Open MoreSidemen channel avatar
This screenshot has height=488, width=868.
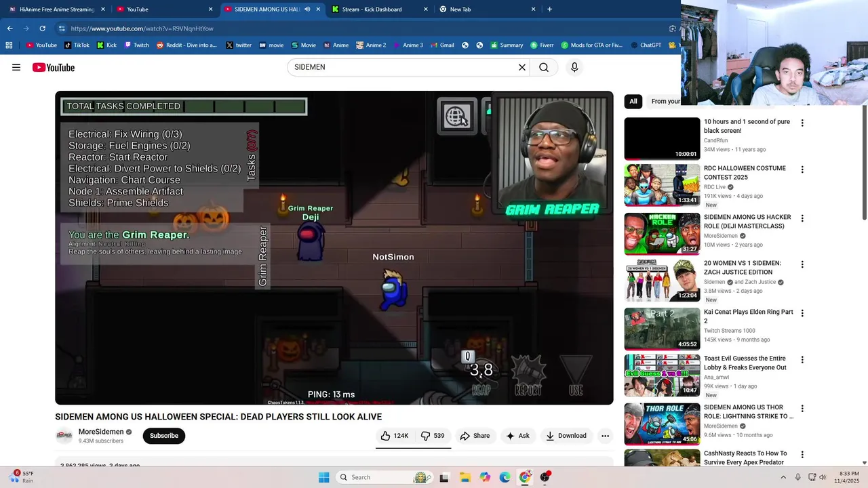[64, 436]
